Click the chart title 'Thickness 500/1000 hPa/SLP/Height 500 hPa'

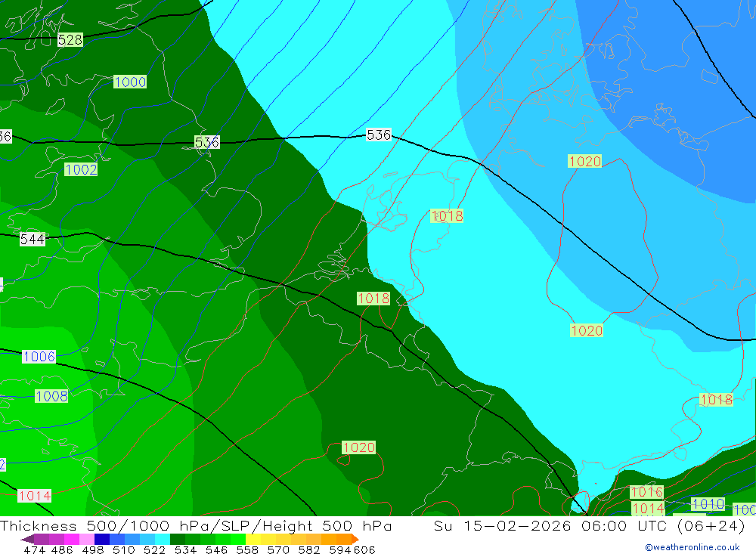point(196,525)
